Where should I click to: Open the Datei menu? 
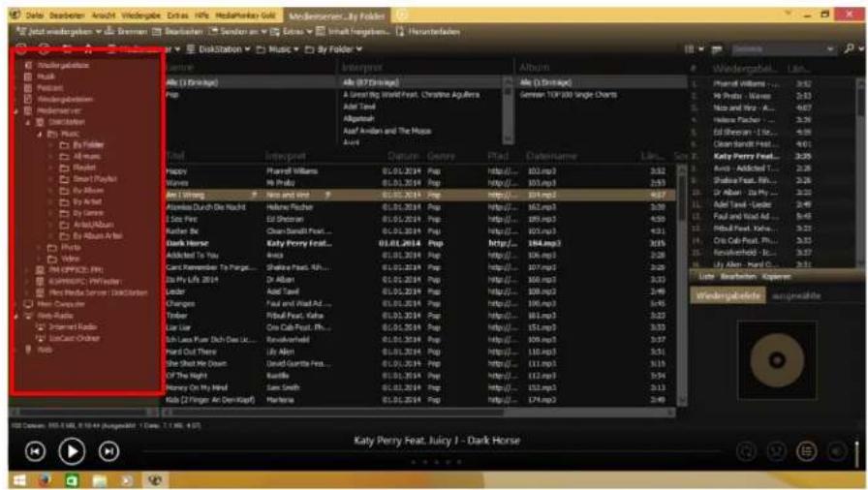pos(34,15)
